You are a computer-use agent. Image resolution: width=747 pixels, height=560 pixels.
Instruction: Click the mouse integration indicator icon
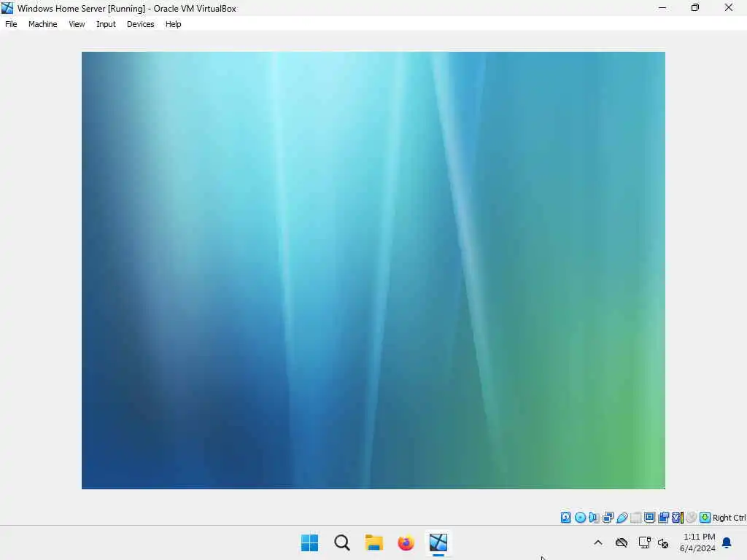point(692,517)
